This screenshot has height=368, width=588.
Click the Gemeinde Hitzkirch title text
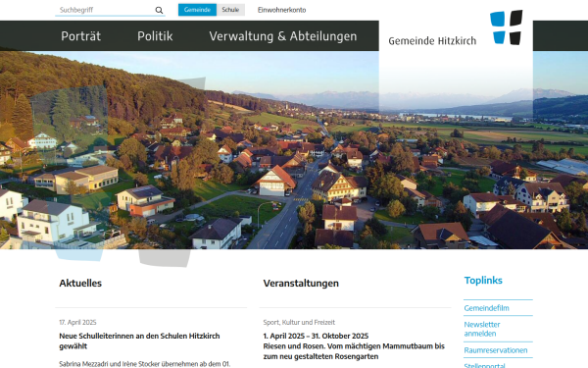tap(432, 41)
